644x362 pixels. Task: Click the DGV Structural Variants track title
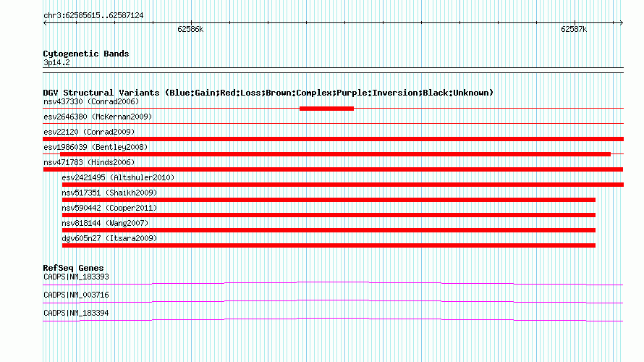point(268,93)
